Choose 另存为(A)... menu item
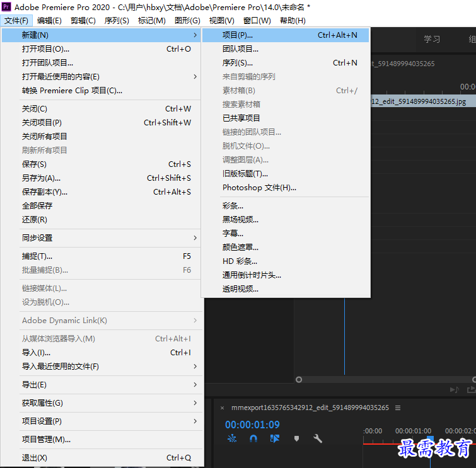The height and width of the screenshot is (468, 476). [x=101, y=178]
